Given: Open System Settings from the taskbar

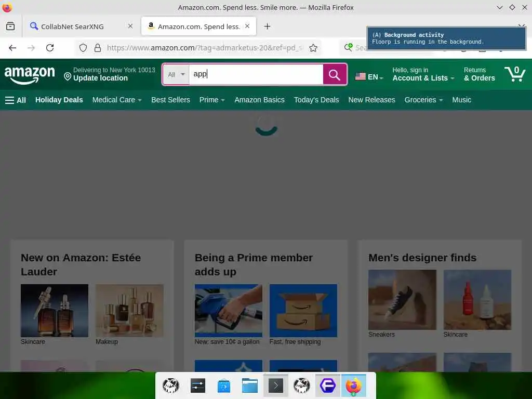Looking at the screenshot, I should [x=198, y=386].
